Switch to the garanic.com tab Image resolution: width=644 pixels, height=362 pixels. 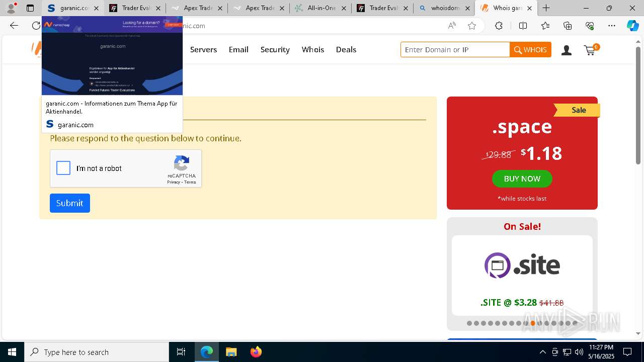click(73, 8)
